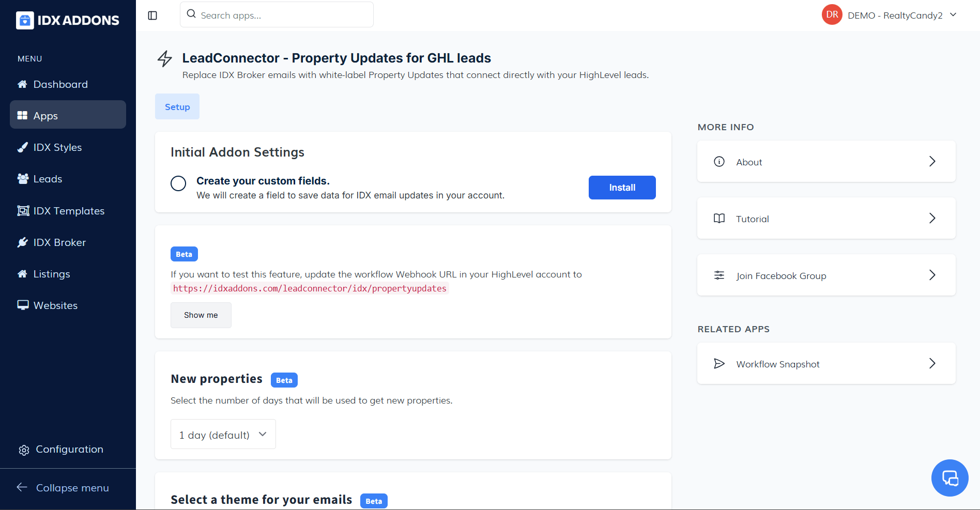The width and height of the screenshot is (980, 510).
Task: Select the Create your custom fields radio circle
Action: (178, 183)
